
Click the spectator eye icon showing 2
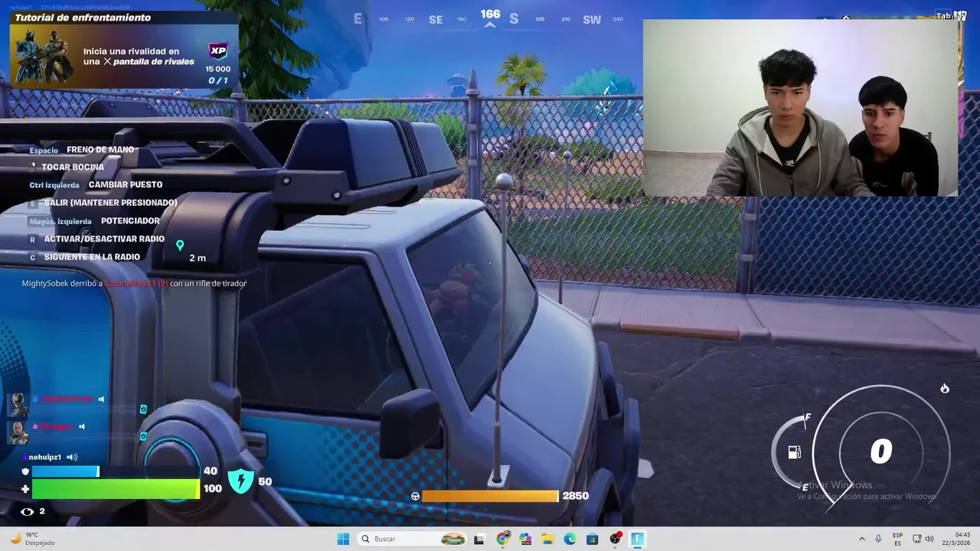click(x=28, y=511)
